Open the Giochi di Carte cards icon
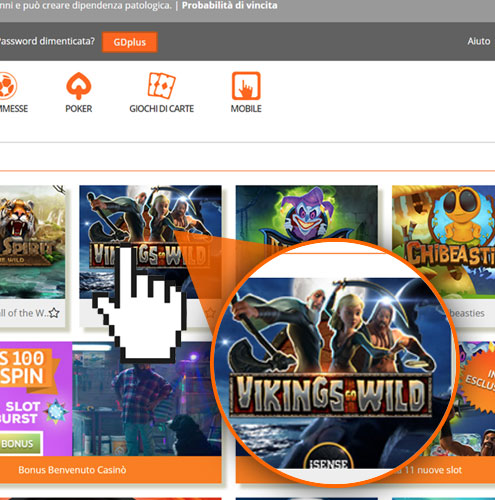 pyautogui.click(x=161, y=85)
